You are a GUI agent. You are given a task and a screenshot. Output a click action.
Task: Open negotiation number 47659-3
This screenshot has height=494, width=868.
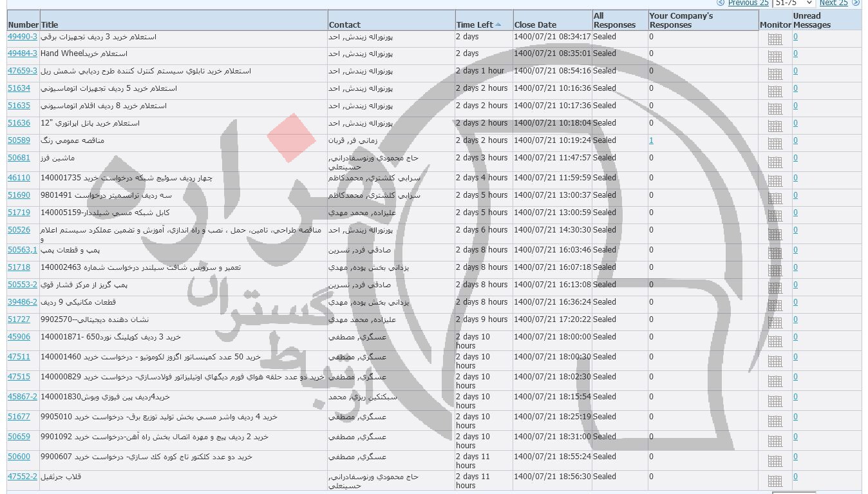pos(23,71)
